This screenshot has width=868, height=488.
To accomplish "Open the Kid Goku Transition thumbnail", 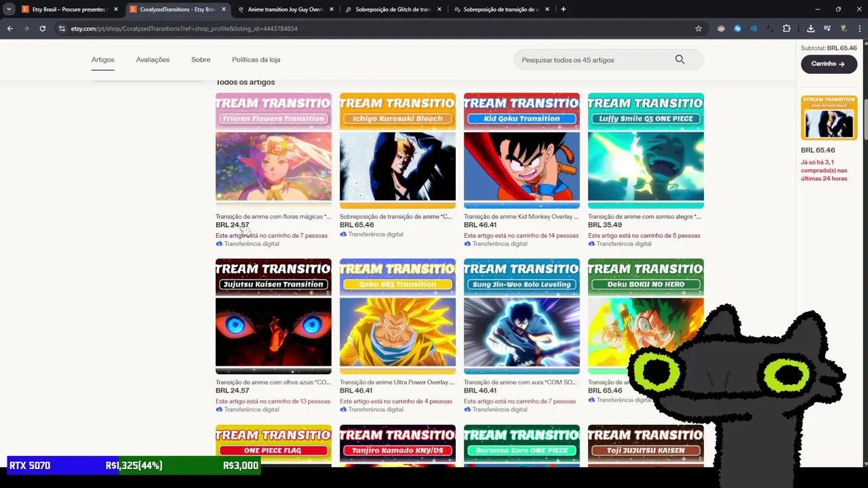I will pyautogui.click(x=521, y=150).
